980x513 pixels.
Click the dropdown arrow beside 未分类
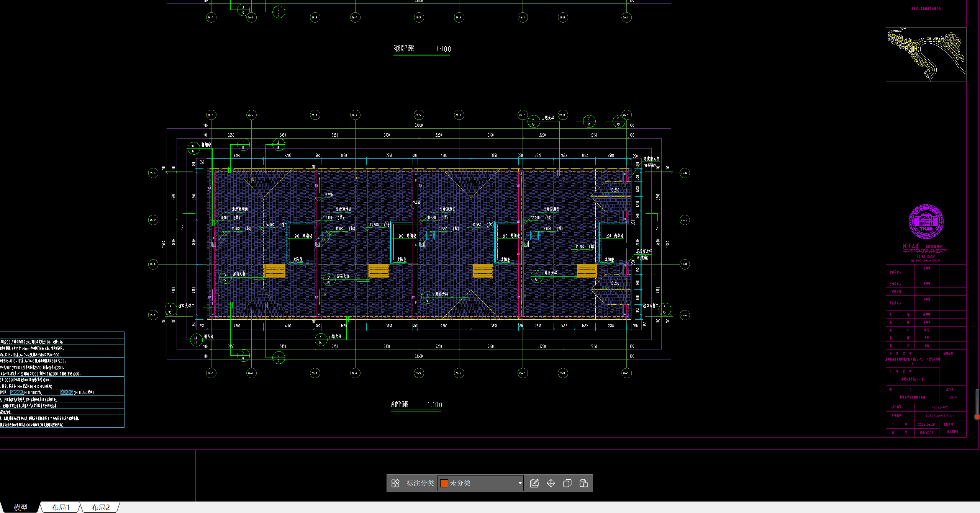[x=519, y=483]
